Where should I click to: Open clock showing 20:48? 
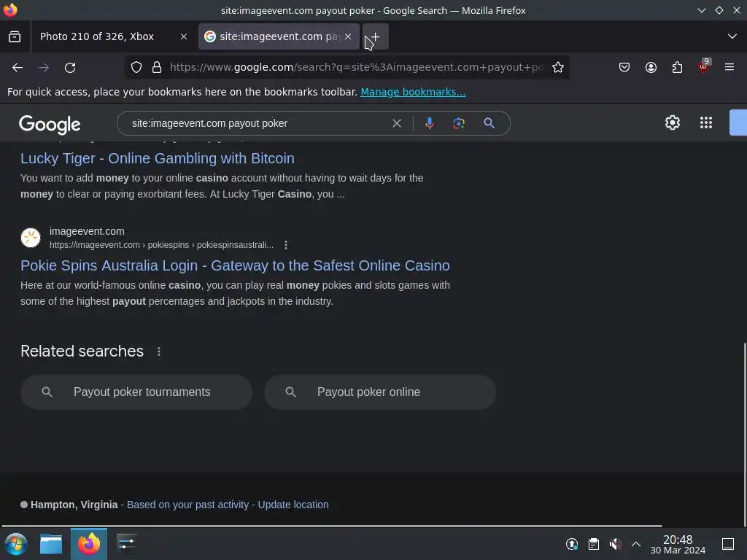(x=678, y=544)
